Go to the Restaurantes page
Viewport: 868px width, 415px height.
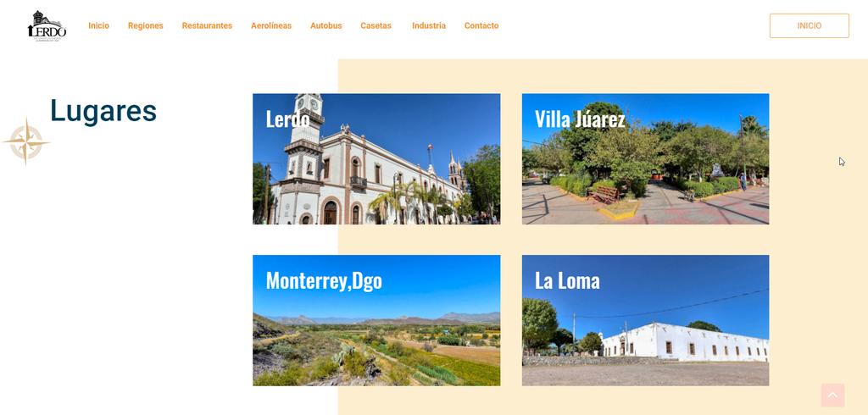pos(207,25)
